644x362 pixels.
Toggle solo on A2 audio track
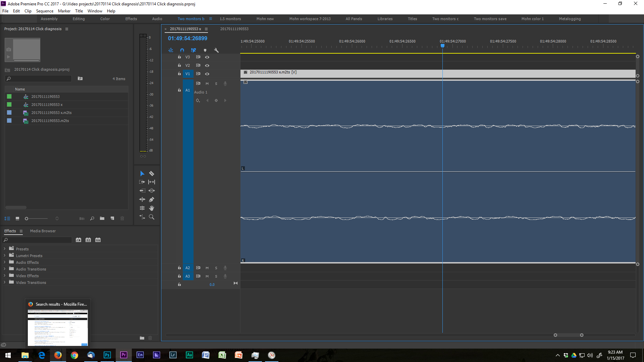pos(215,267)
